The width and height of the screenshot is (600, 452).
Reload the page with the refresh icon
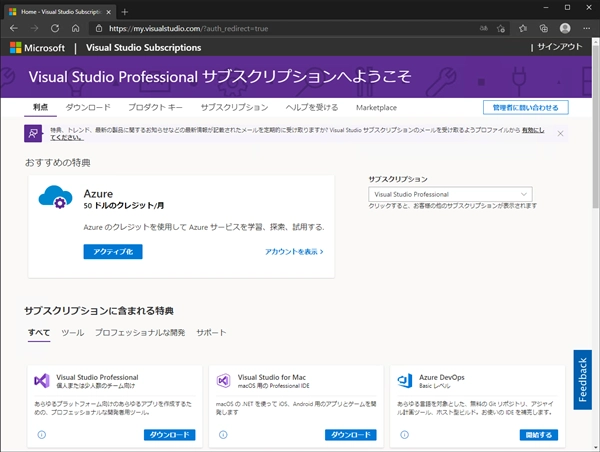click(55, 28)
